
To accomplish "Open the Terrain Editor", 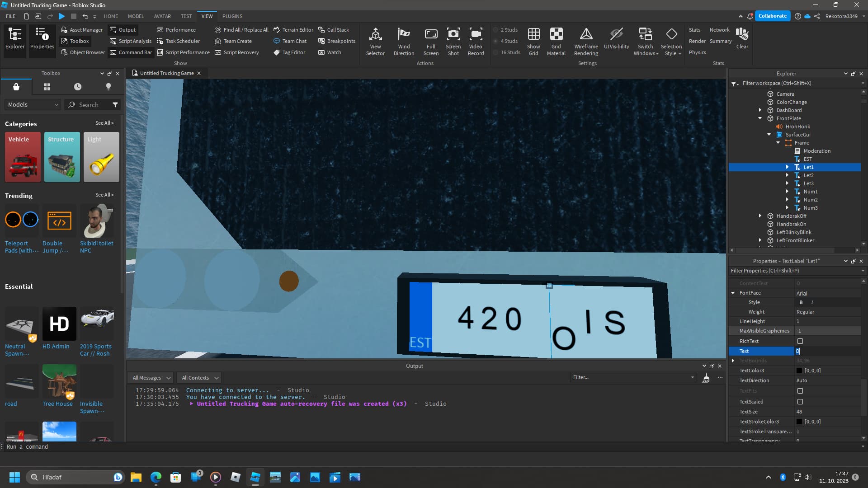I will click(x=293, y=30).
